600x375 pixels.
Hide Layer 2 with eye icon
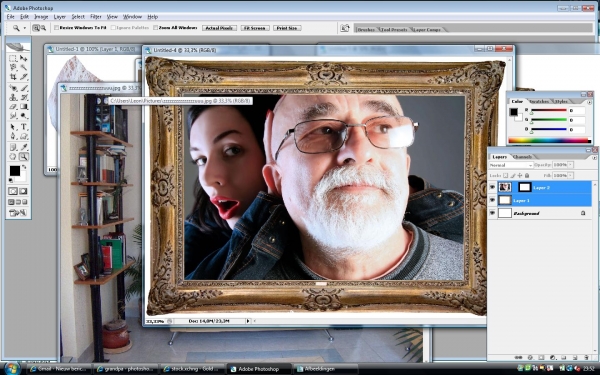[x=492, y=188]
